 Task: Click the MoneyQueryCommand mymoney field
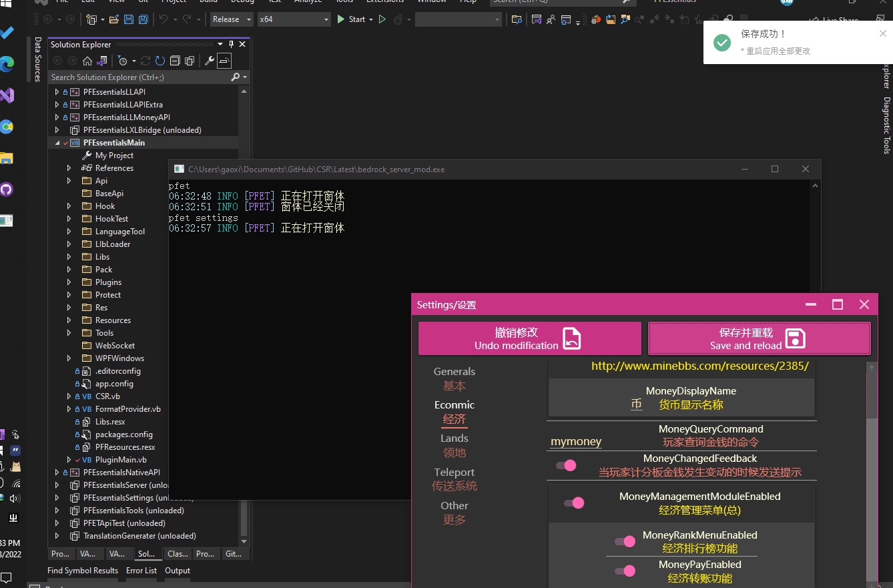[576, 441]
